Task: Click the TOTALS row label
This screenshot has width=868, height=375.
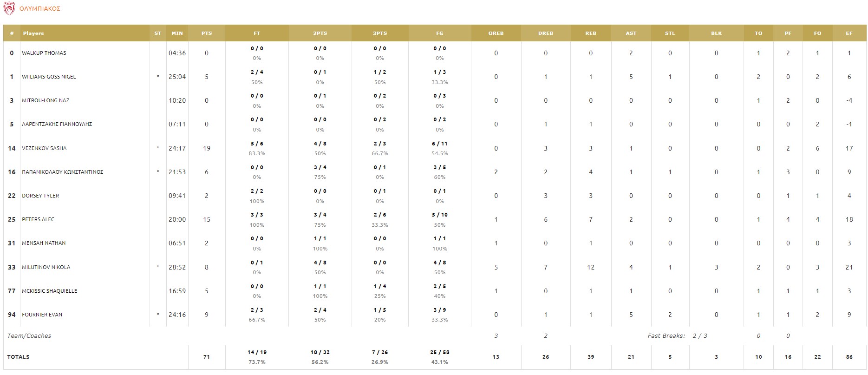Action: click(x=19, y=357)
